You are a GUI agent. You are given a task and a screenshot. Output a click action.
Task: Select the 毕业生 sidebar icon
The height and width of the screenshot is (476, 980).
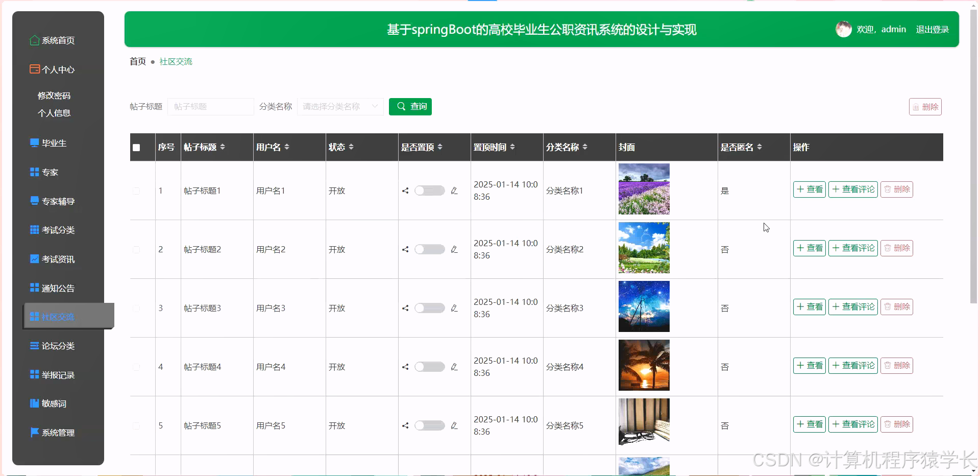coord(34,142)
